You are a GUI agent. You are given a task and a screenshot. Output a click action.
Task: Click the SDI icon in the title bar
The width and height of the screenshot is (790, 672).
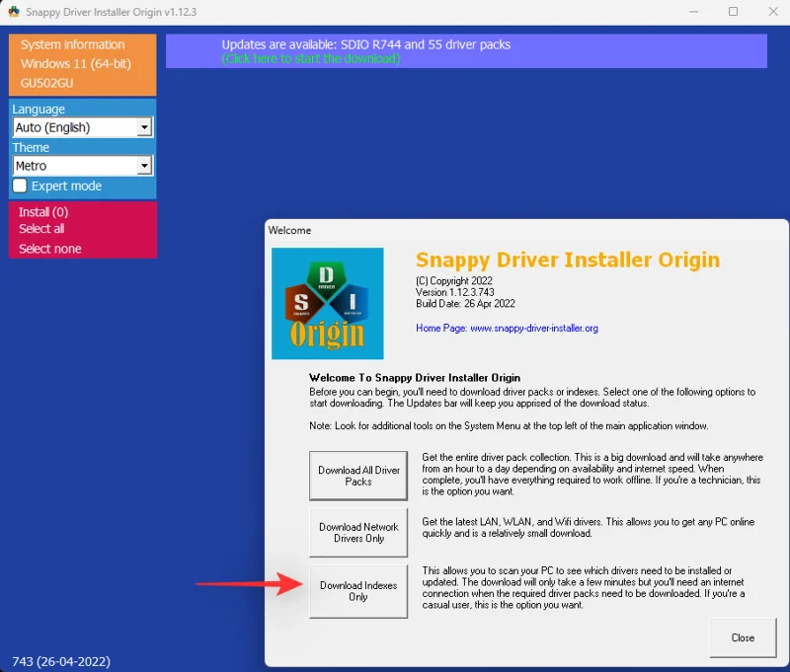12,12
